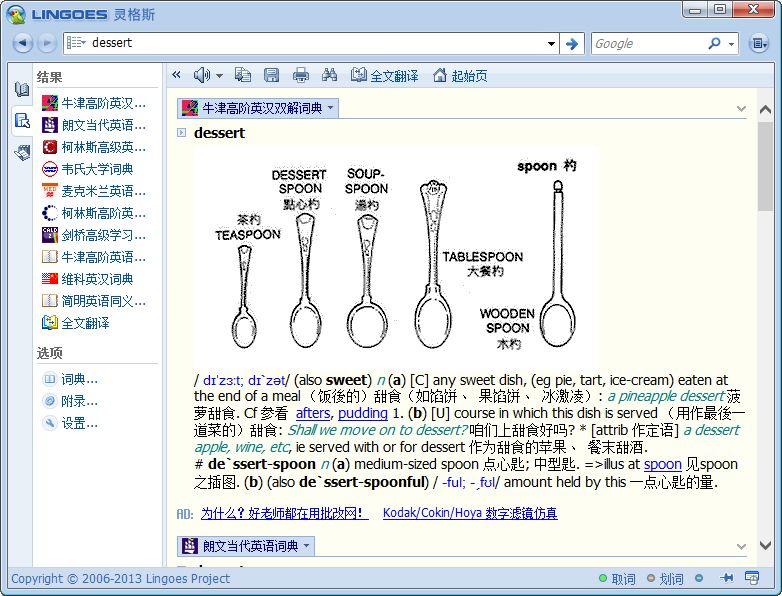Select 牛津高阶英汉 in results list

point(94,103)
